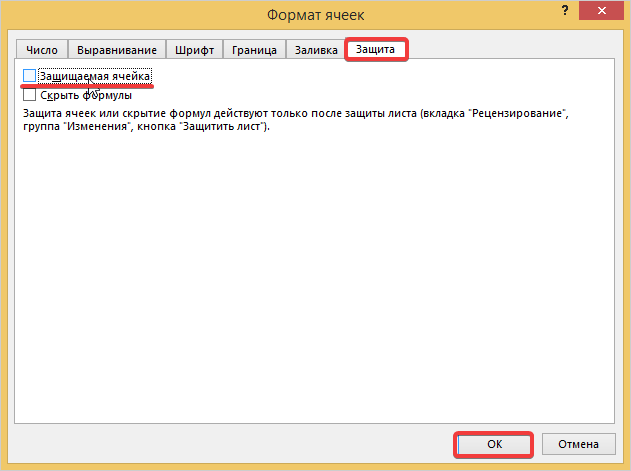Viewport: 631px width, 471px height.
Task: Confirm the dialog with OK
Action: [492, 444]
